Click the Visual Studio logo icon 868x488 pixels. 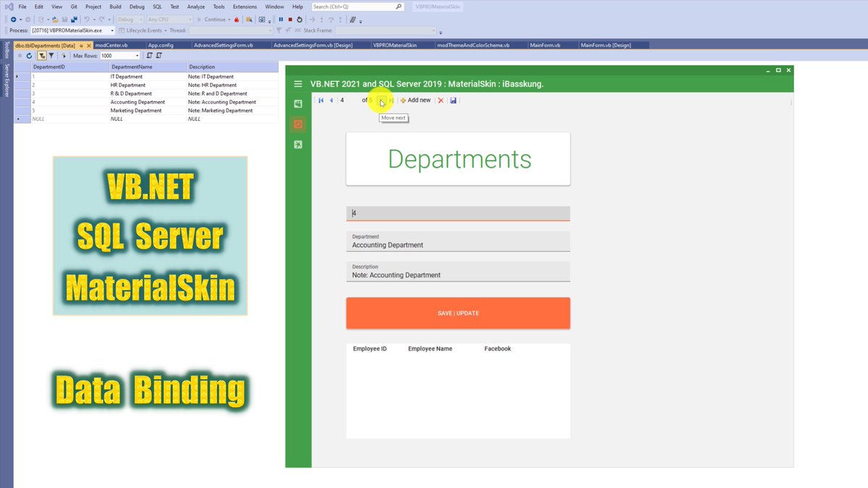[x=9, y=7]
